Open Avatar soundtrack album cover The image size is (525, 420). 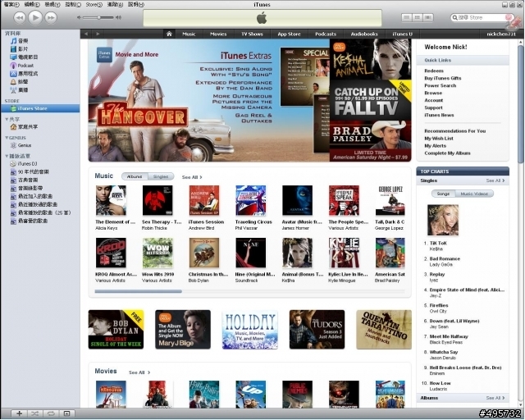(297, 200)
